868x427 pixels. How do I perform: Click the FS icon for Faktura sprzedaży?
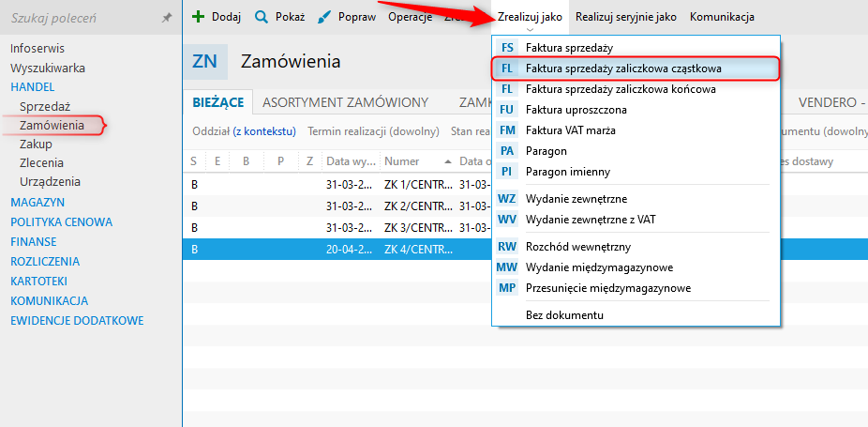(x=507, y=48)
